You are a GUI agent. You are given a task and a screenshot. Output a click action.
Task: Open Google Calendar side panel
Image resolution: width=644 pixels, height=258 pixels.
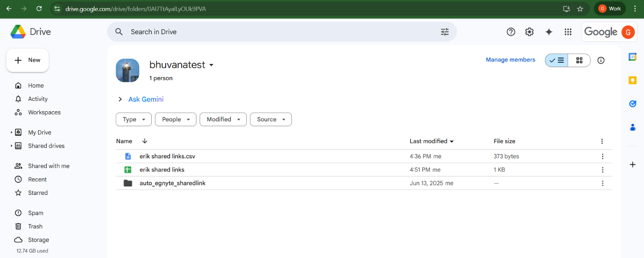point(632,57)
